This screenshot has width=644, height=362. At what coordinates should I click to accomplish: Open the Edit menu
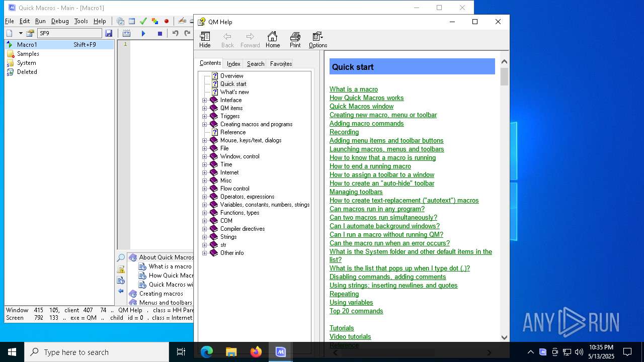tap(25, 21)
